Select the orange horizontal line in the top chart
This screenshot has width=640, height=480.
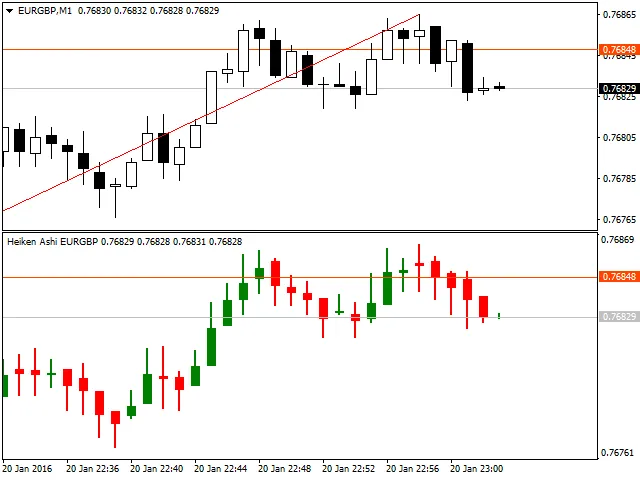[x=300, y=49]
